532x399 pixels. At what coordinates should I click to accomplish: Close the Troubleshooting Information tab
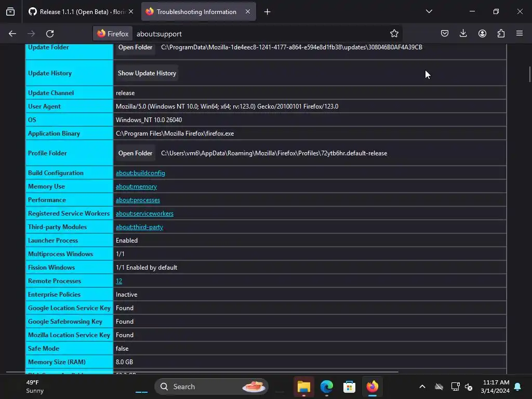(x=248, y=11)
